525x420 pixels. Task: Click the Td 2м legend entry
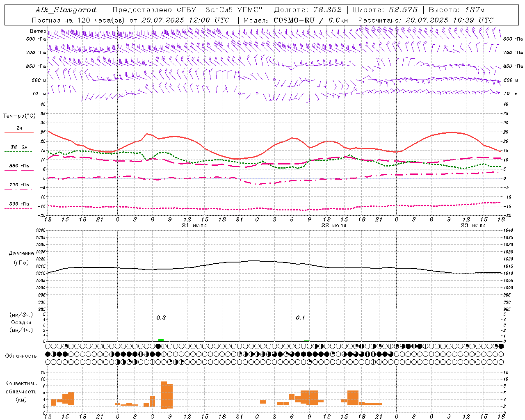pos(19,147)
